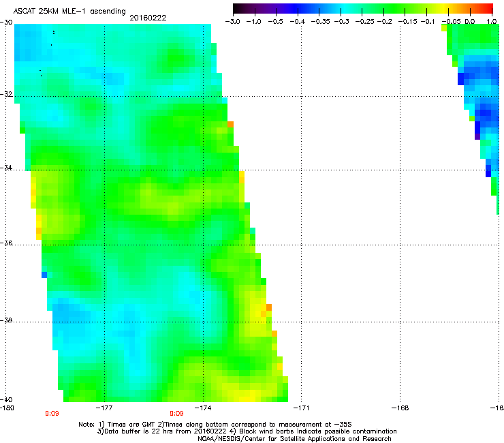504x443 pixels.
Task: Select the 'Data buffer is 22 hrs' note line
Action: click(247, 431)
